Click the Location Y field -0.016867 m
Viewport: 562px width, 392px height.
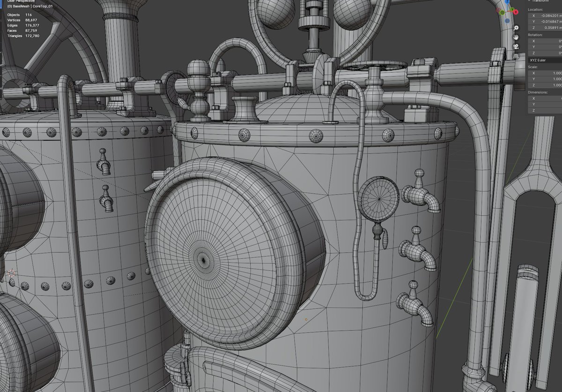(545, 22)
